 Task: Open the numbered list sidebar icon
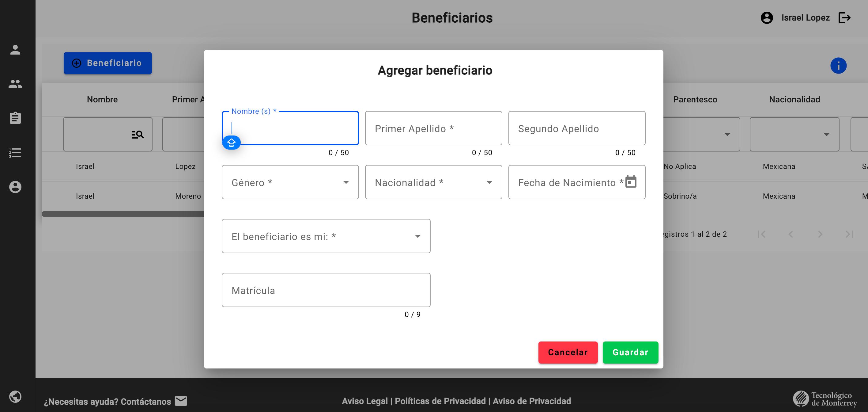click(x=15, y=152)
